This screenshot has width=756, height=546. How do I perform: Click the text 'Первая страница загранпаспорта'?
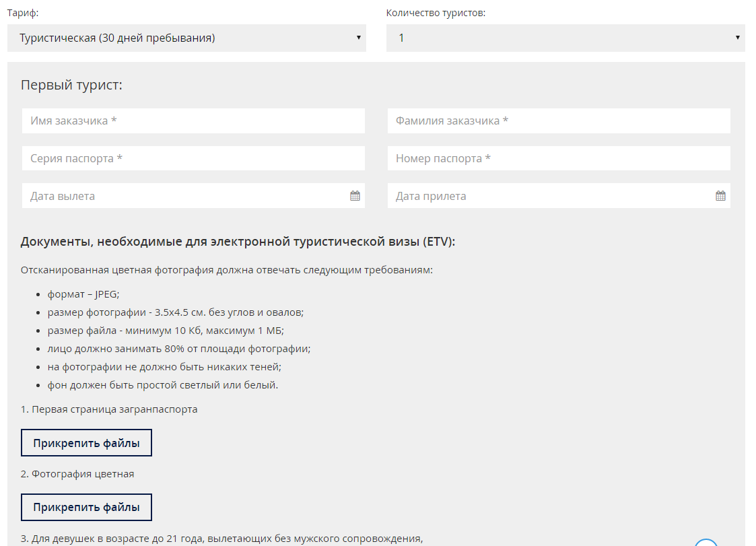point(109,409)
